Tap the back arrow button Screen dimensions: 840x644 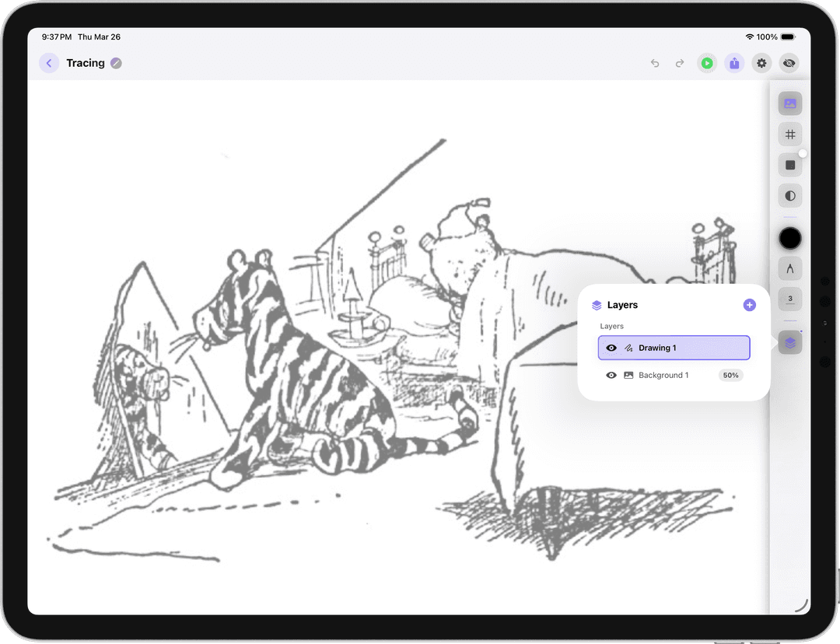click(49, 63)
